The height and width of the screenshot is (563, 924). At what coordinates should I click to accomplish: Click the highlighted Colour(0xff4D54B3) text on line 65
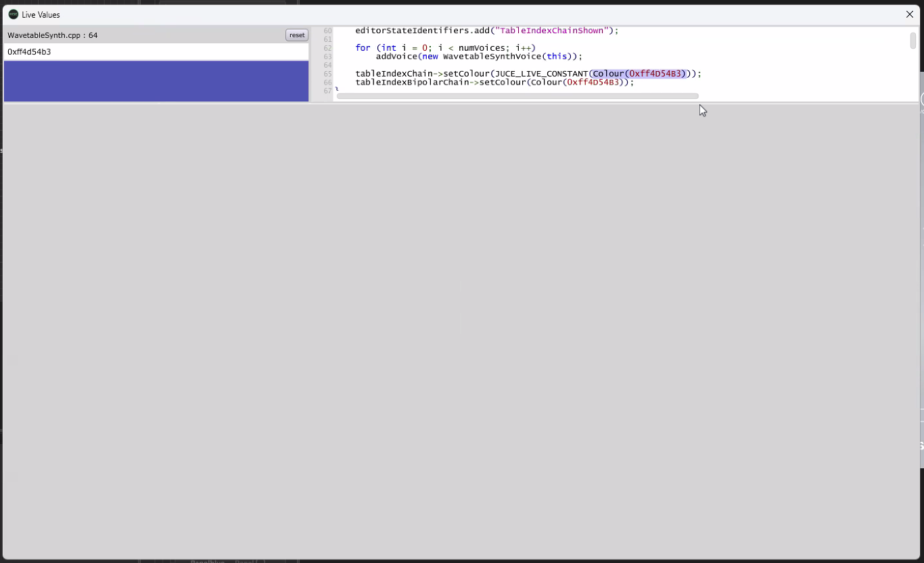click(x=639, y=74)
